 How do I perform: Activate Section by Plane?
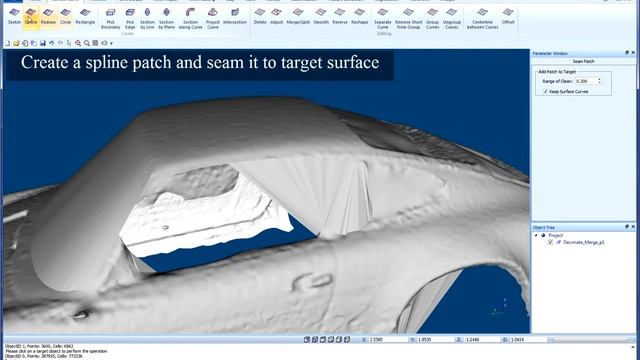click(x=166, y=19)
